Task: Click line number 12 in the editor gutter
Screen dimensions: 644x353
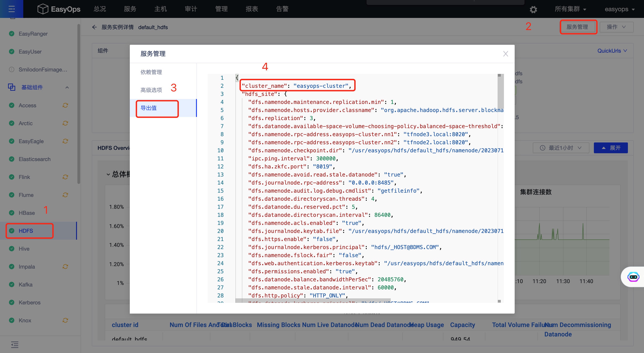Action: [x=220, y=167]
